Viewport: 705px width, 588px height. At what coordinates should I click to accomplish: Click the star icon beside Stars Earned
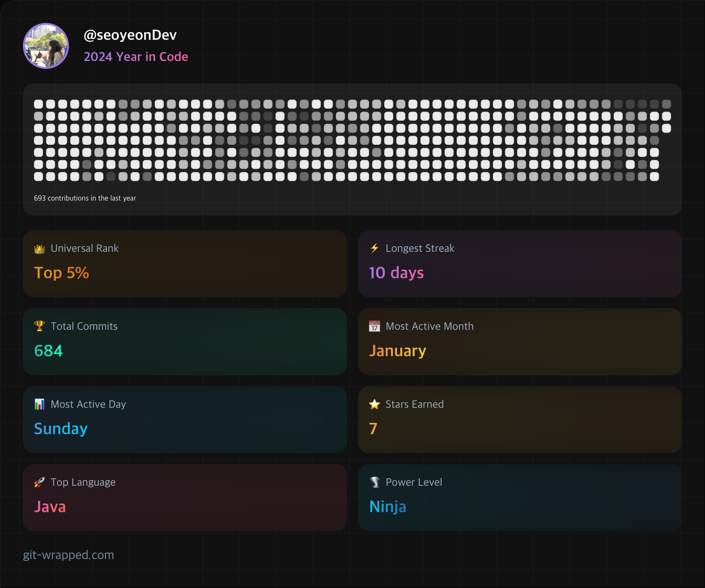tap(375, 404)
